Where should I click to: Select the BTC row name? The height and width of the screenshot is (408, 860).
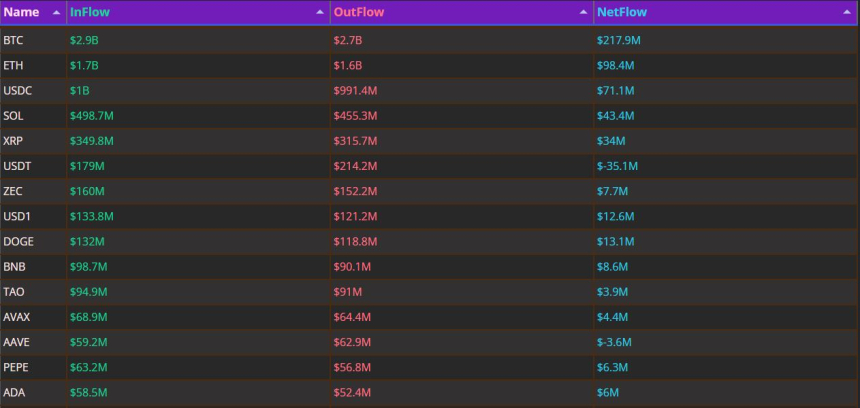[13, 40]
